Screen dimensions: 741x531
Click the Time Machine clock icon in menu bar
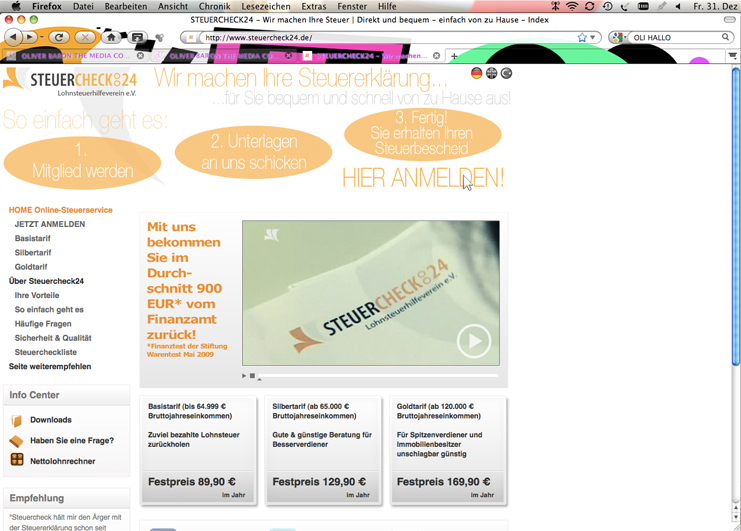[x=608, y=6]
